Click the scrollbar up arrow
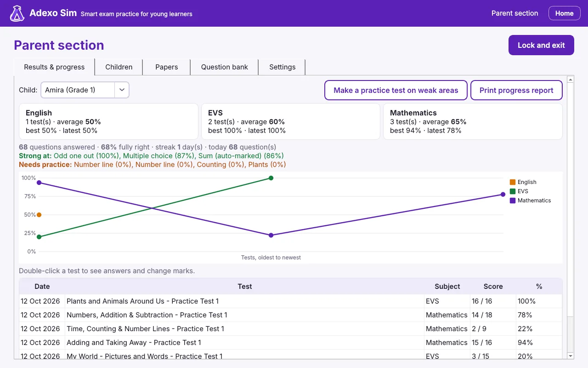588x368 pixels. point(571,80)
